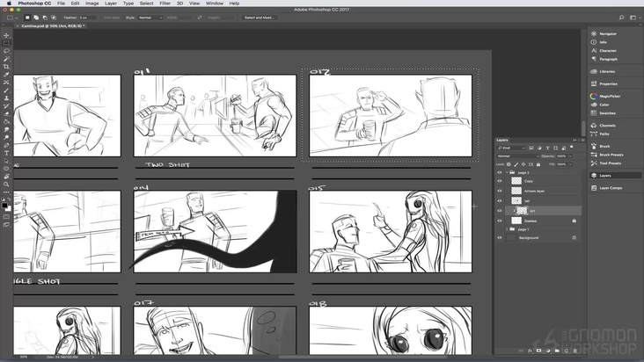The height and width of the screenshot is (362, 644).
Task: Open the marquee Style dropdown
Action: click(150, 18)
